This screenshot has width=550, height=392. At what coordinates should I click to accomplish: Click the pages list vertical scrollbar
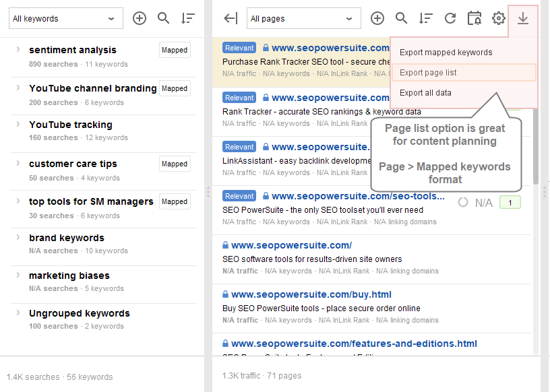click(535, 148)
